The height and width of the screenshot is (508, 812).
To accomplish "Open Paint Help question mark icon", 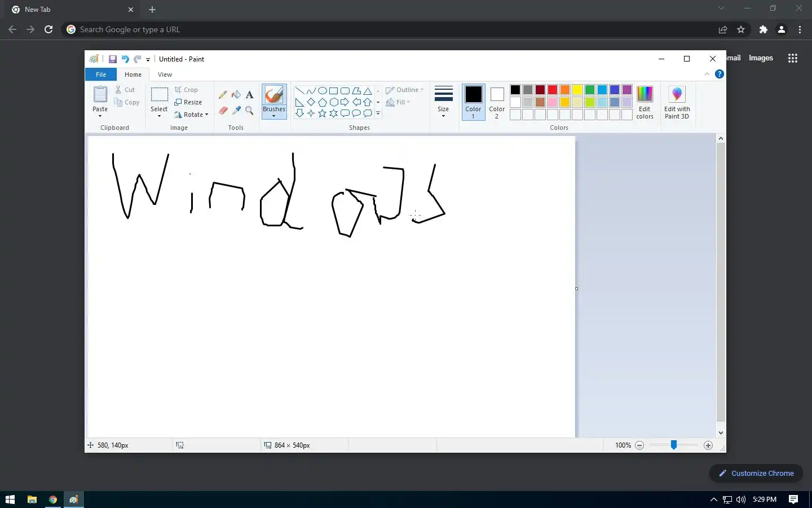I will [x=720, y=74].
